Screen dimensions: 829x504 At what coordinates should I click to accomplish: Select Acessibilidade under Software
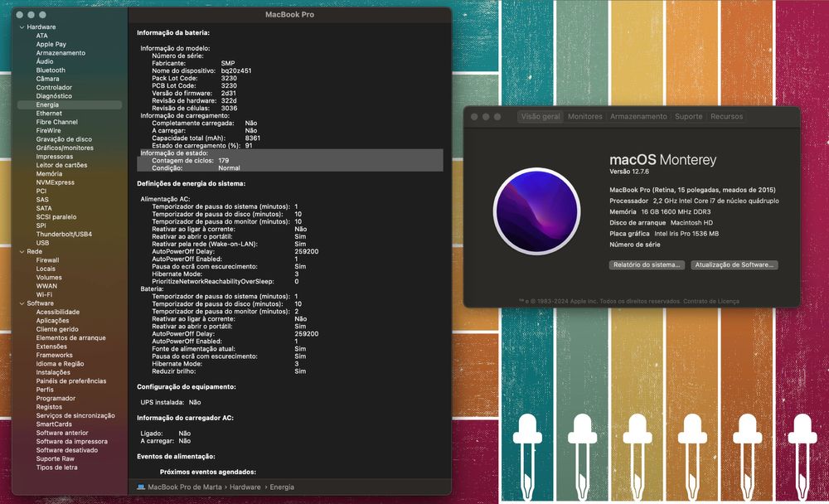(58, 312)
